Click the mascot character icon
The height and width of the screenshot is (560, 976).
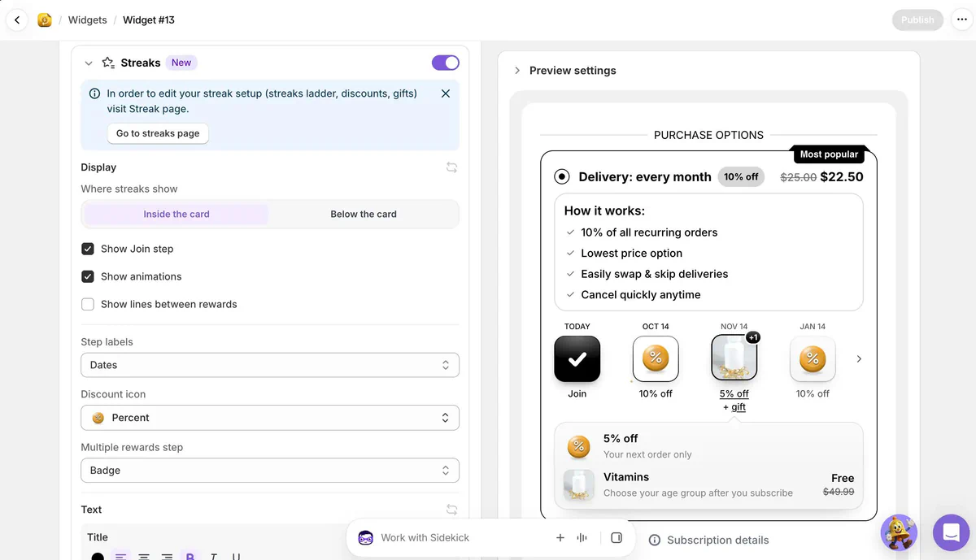click(x=899, y=532)
